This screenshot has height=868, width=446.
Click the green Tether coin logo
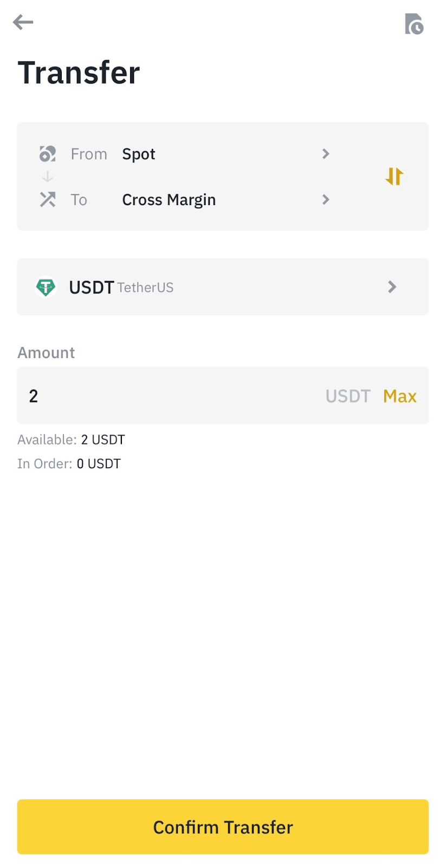[x=46, y=287]
